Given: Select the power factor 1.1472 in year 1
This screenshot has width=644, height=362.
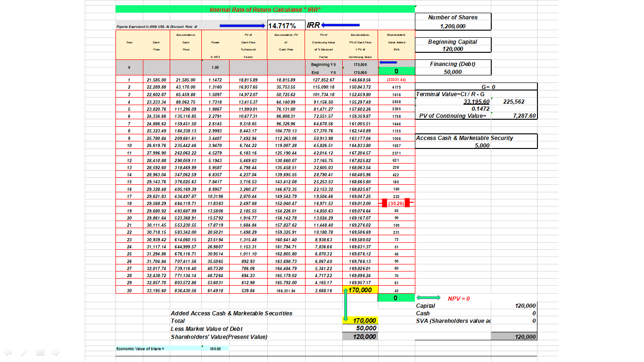Looking at the screenshot, I should click(x=215, y=80).
